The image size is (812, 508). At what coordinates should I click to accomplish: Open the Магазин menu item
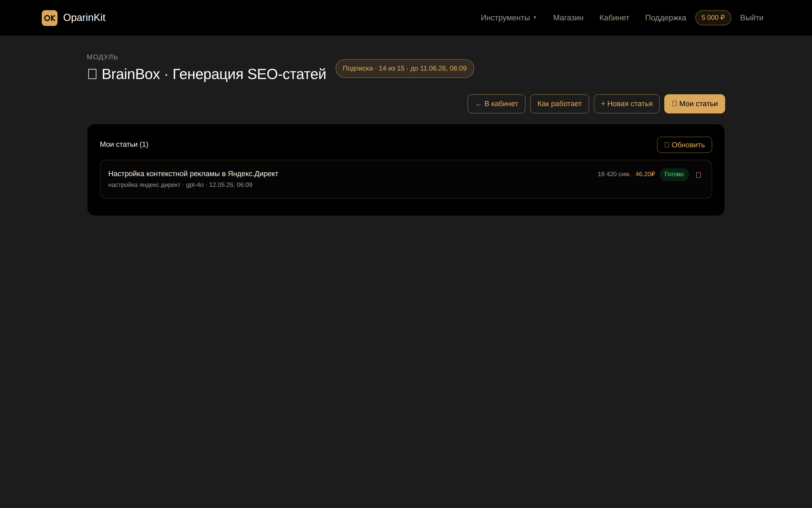coord(568,18)
